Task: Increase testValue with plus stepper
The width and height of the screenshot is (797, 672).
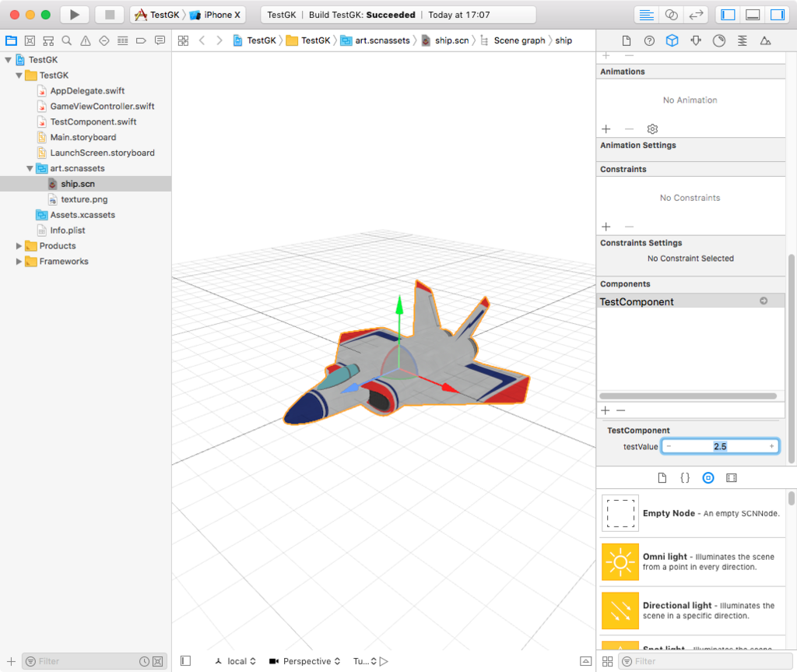Action: point(771,447)
